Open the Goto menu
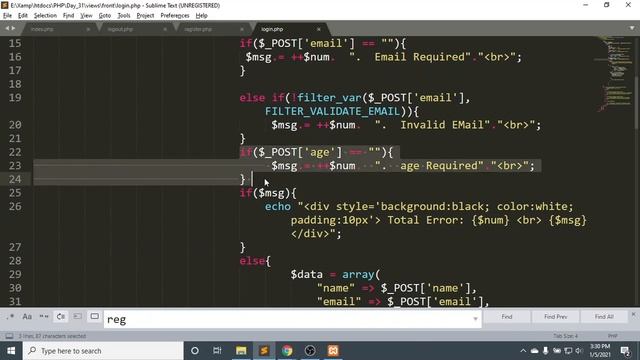This screenshot has height=360, width=640. click(104, 16)
